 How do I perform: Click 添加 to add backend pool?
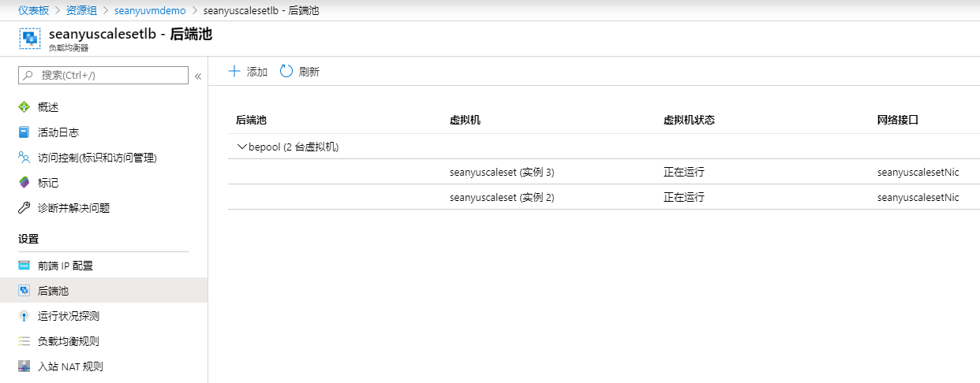point(248,72)
